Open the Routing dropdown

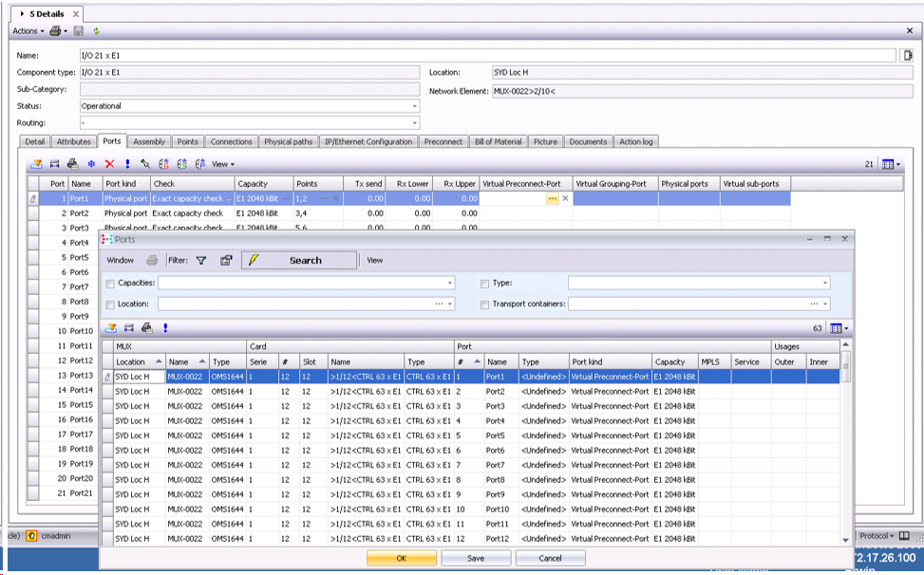pos(415,123)
